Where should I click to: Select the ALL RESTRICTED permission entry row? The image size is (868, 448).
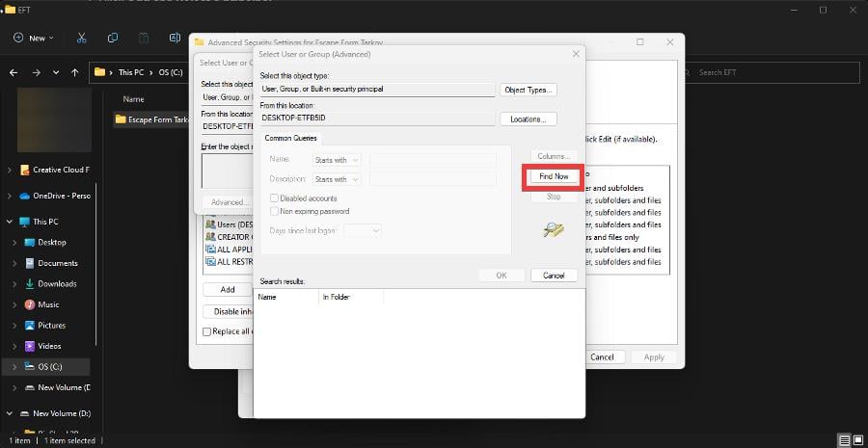[229, 262]
